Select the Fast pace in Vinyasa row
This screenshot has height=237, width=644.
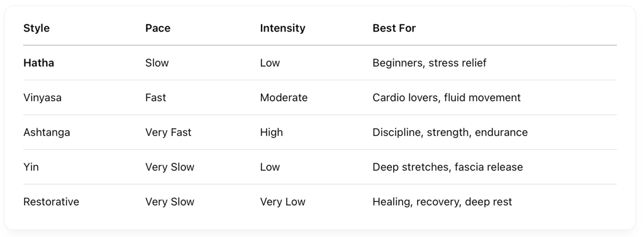tap(155, 98)
